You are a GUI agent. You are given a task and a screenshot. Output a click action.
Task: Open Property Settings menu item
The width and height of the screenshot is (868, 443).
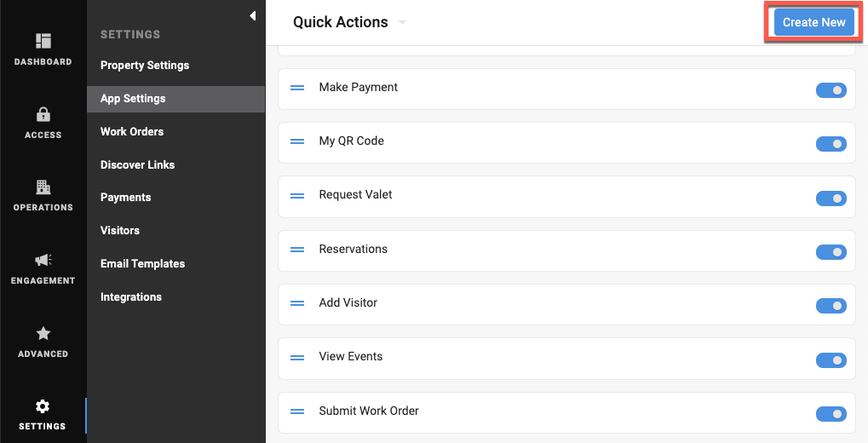[145, 66]
